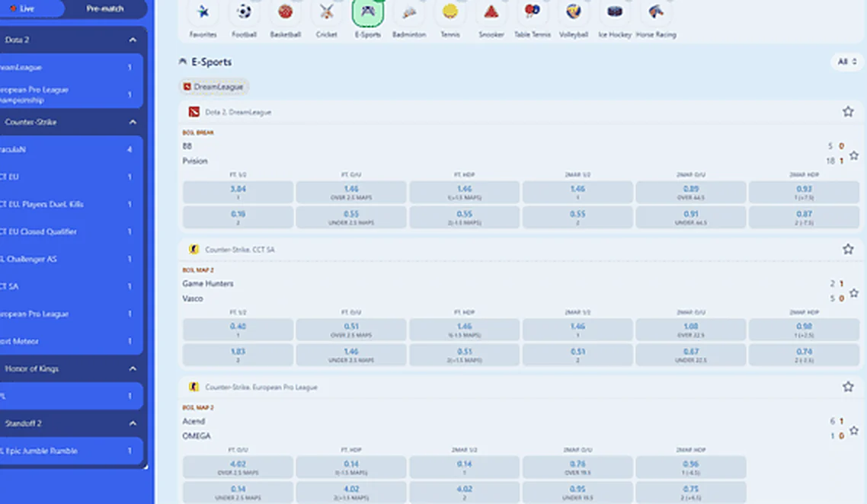Image resolution: width=867 pixels, height=504 pixels.
Task: Select the Football sport icon
Action: pyautogui.click(x=244, y=12)
